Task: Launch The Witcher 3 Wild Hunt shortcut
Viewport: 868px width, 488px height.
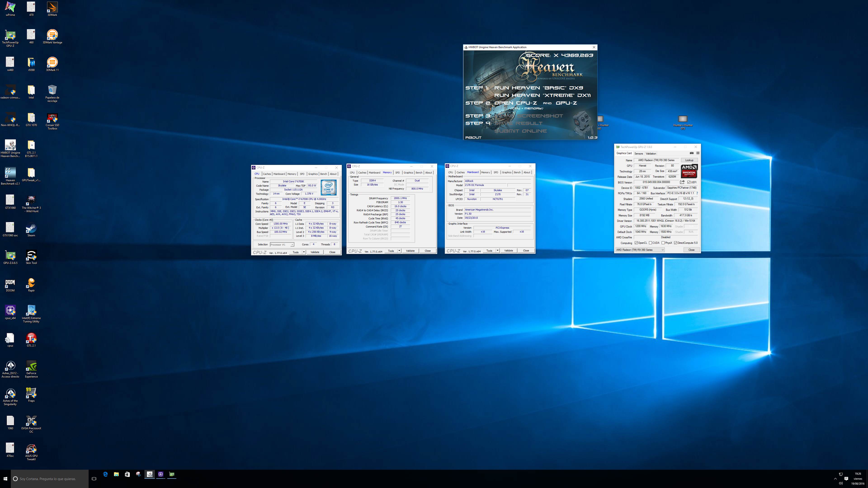Action: [x=31, y=204]
